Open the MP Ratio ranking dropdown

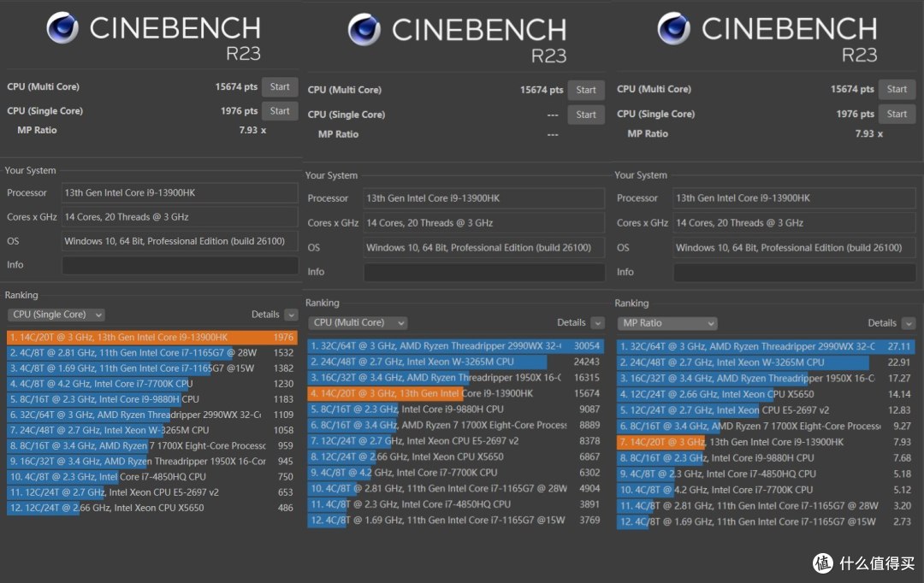[x=667, y=323]
